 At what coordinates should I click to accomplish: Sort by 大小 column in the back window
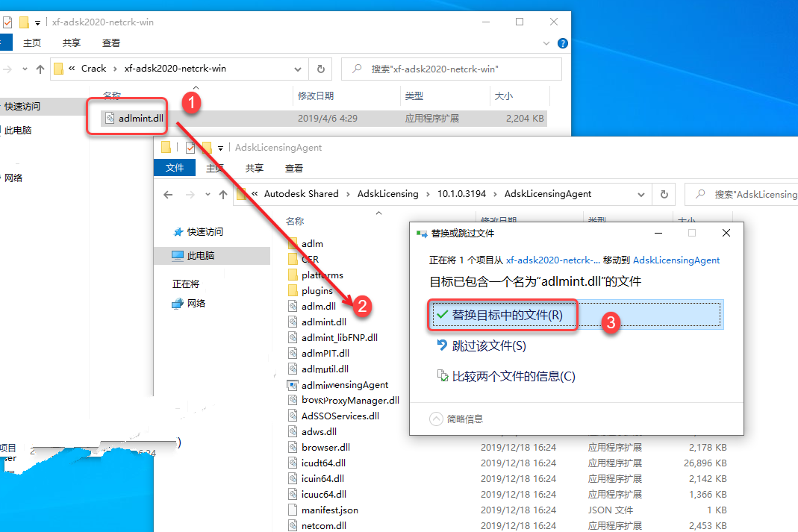tap(504, 96)
